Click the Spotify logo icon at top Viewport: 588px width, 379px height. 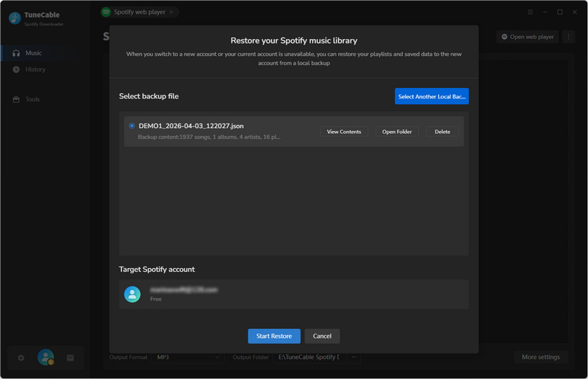pyautogui.click(x=106, y=12)
